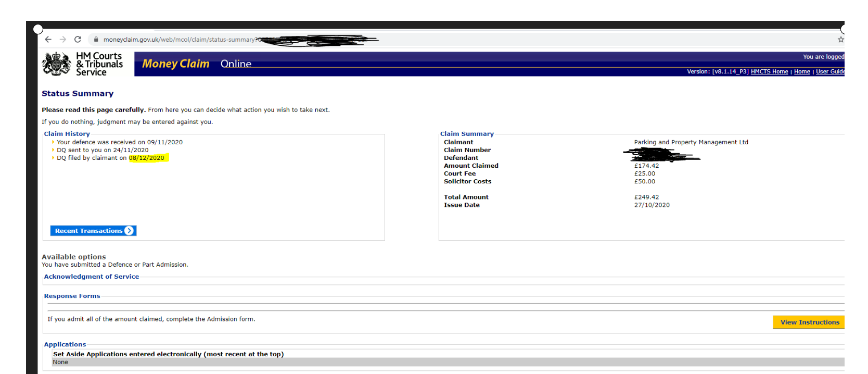Click the browser back arrow
The width and height of the screenshot is (868, 374).
click(x=48, y=40)
